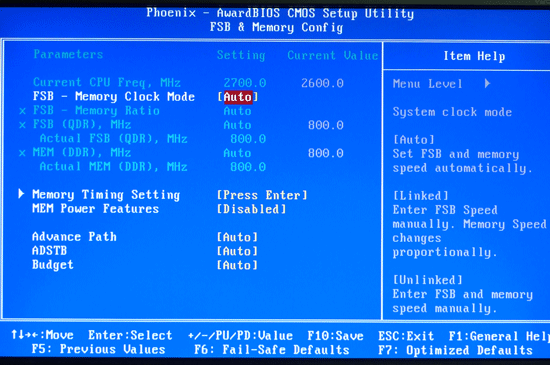Click the [Unlinked] help option text
The image size is (550, 365).
click(428, 280)
